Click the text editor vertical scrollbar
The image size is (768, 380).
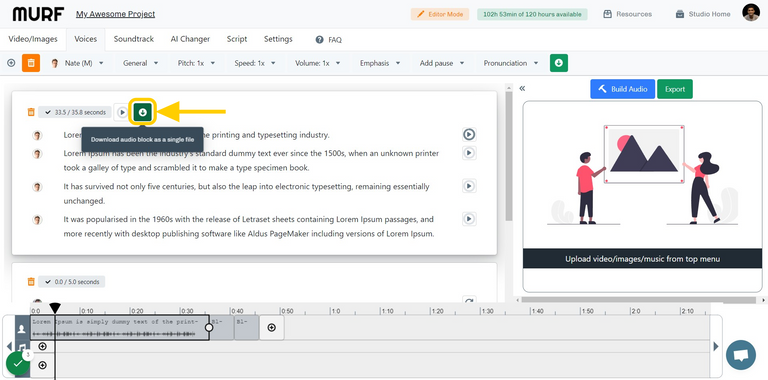509,157
